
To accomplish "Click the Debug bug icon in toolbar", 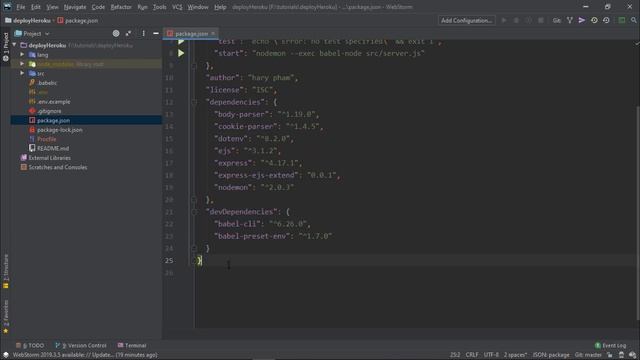I will point(516,20).
